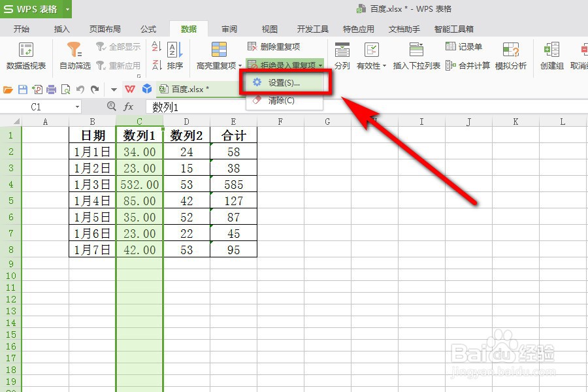The width and height of the screenshot is (588, 392).
Task: Expand the cell name box dropdown
Action: point(76,106)
